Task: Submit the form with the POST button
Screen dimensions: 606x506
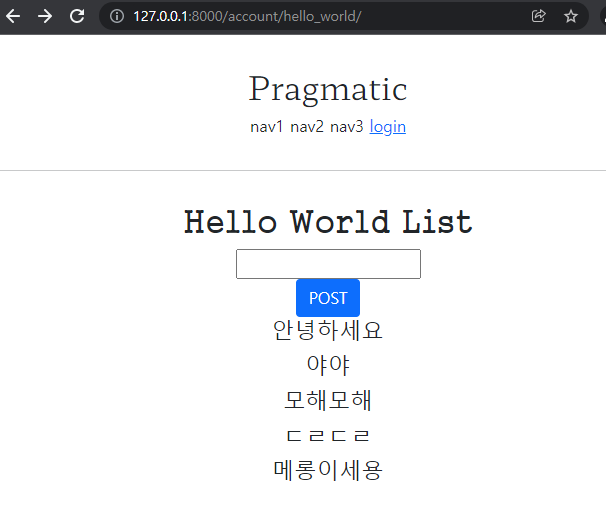Action: [328, 298]
